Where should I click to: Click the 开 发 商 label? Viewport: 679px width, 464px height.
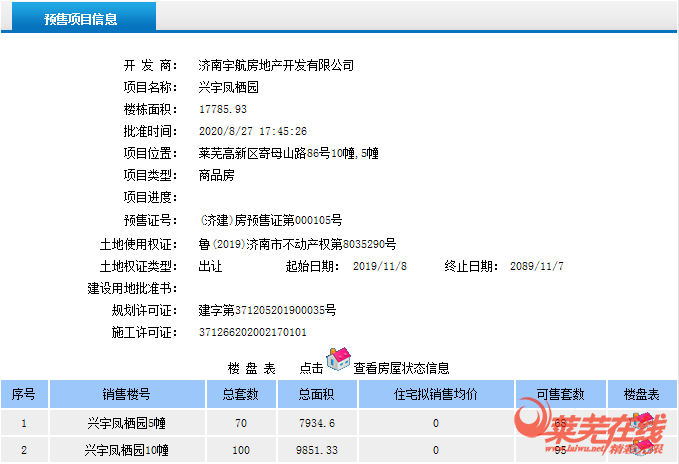pos(150,65)
